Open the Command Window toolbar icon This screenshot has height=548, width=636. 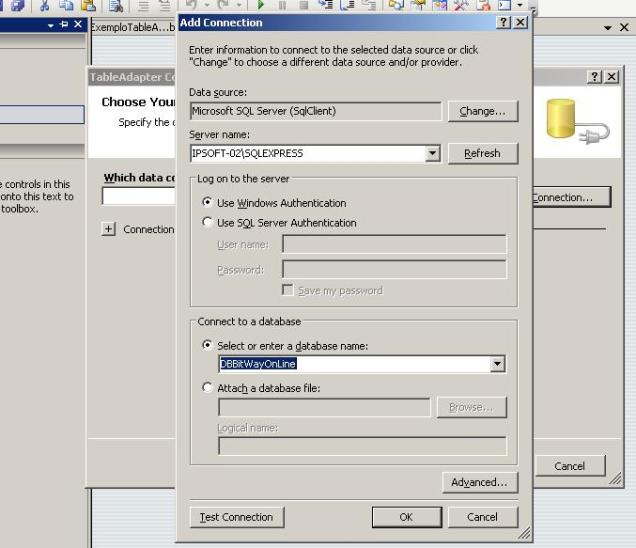[x=504, y=5]
